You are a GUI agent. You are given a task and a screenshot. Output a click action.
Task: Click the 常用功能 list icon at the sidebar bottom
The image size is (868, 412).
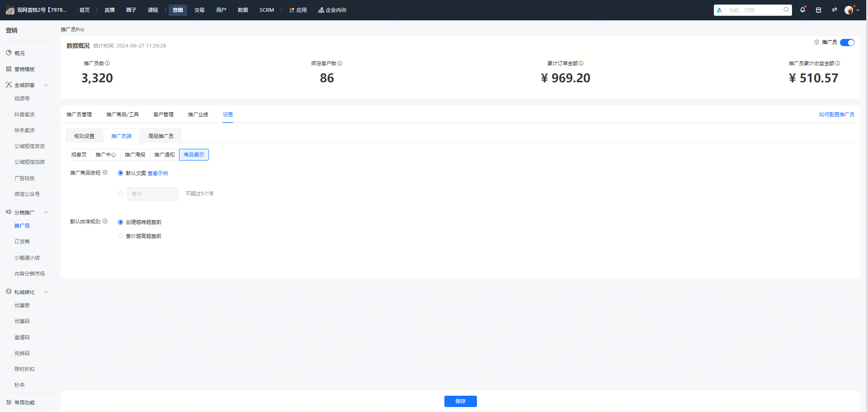point(9,402)
